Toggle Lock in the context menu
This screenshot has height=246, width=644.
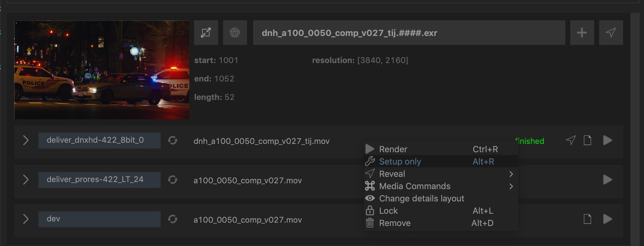pos(388,211)
